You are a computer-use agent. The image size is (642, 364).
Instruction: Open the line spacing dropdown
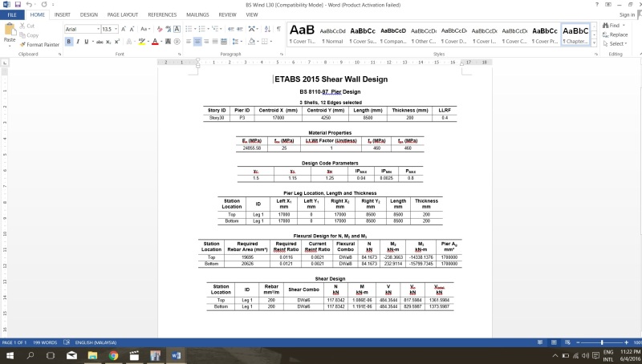(235, 42)
